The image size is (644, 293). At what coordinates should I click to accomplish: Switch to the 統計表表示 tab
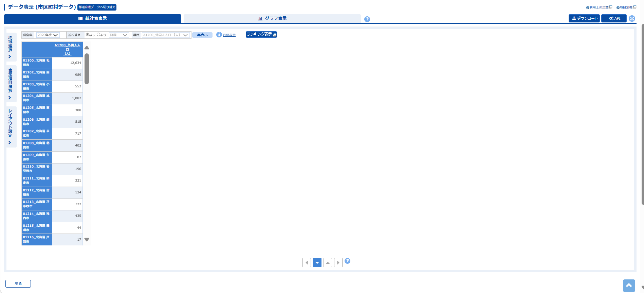92,18
